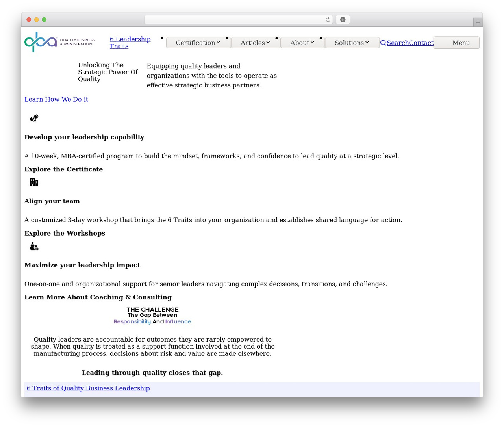This screenshot has width=504, height=427.
Task: Open the Solutions dropdown menu
Action: point(352,43)
